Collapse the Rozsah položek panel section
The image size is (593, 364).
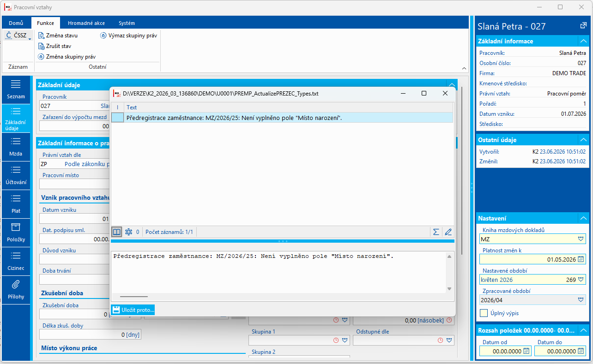(583, 331)
